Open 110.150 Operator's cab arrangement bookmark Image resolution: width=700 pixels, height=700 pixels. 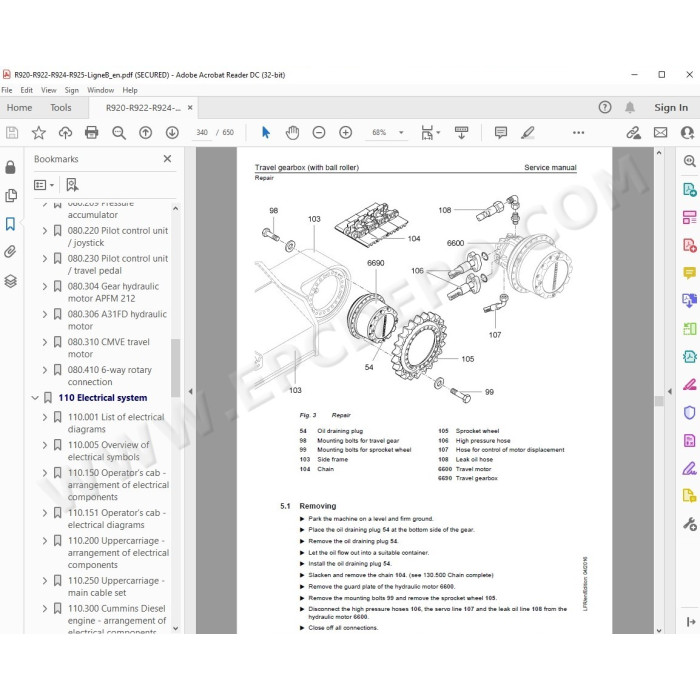118,484
